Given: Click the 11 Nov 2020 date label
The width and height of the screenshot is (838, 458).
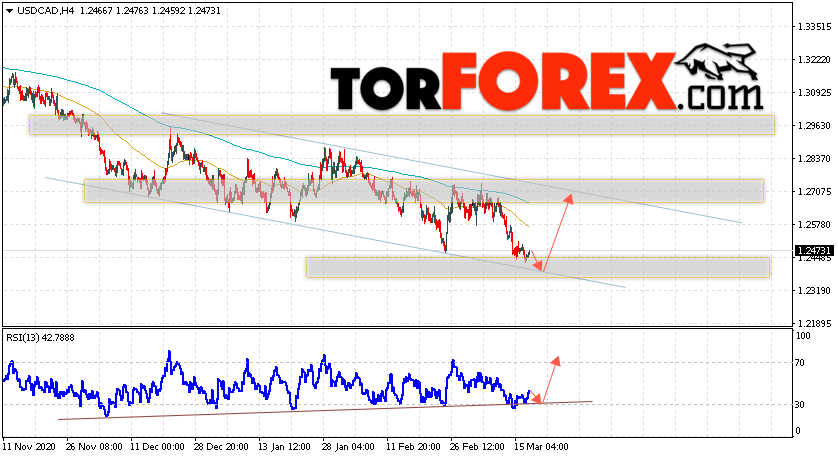Looking at the screenshot, I should [x=28, y=447].
